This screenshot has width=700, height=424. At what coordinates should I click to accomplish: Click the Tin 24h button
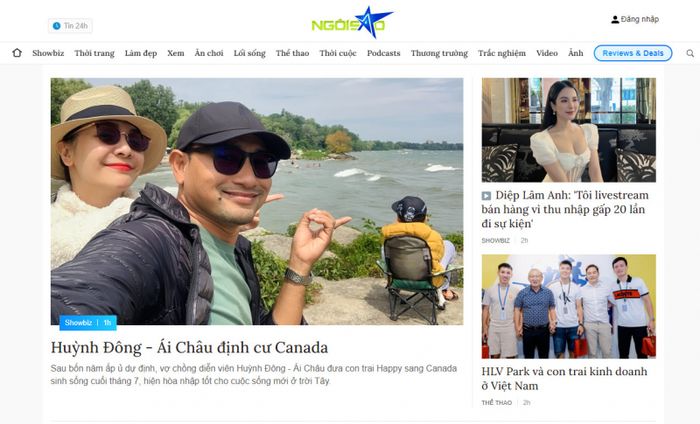coord(70,26)
